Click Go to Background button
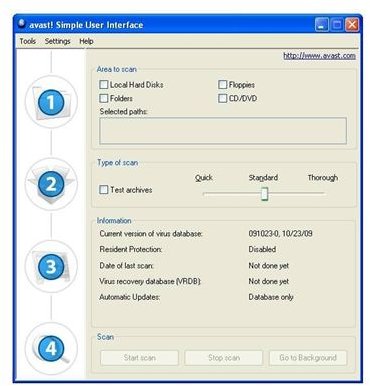370x386 pixels. (x=308, y=358)
